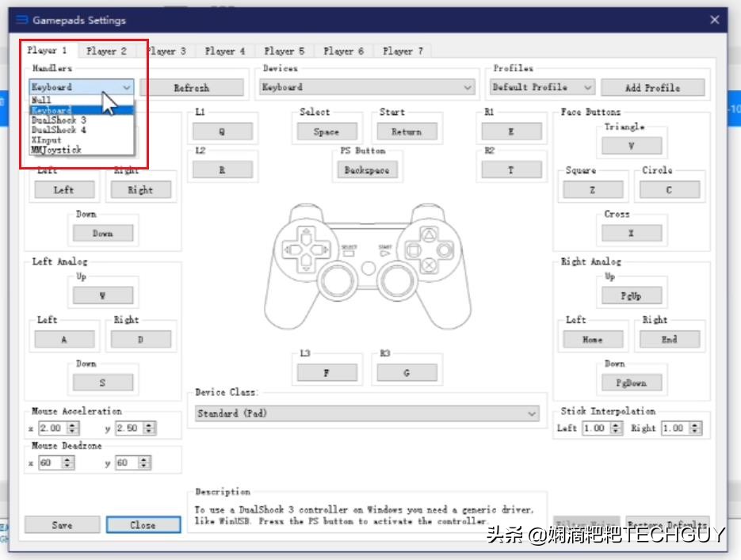Click the Add Profile button
741x560 pixels.
(653, 87)
